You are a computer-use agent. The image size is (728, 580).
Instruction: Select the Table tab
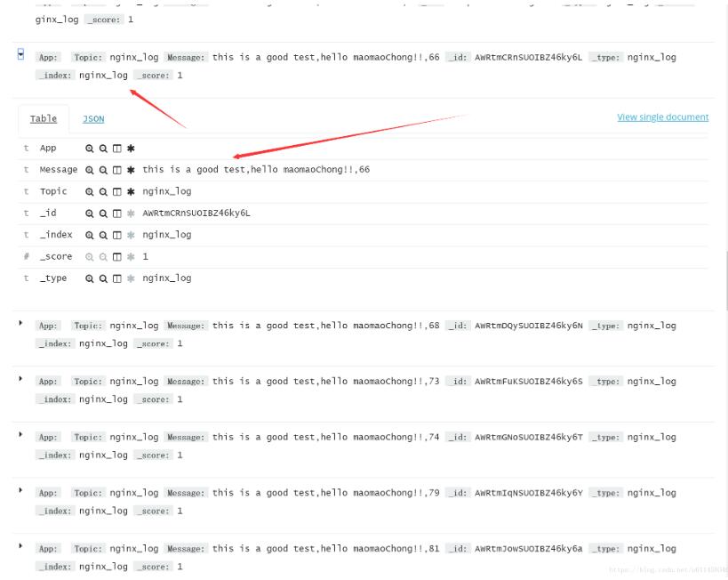44,119
